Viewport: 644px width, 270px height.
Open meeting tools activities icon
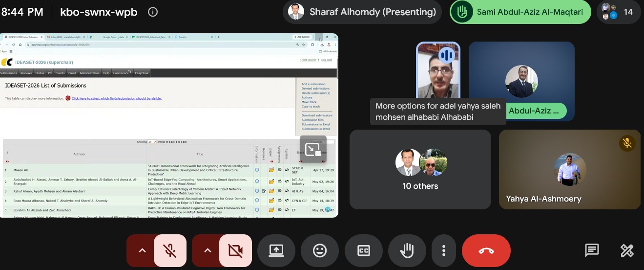(627, 250)
